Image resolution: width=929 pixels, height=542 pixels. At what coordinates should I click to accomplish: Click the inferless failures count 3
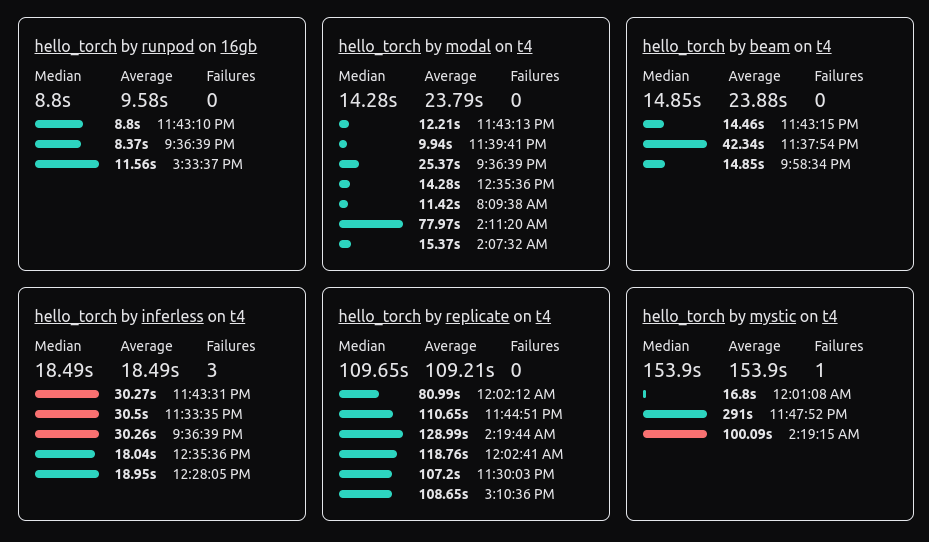pos(212,370)
